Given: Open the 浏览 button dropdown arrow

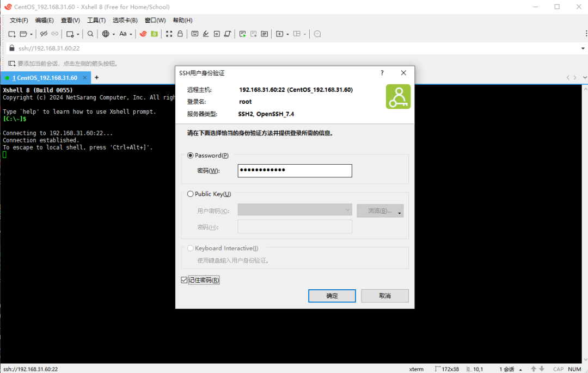Looking at the screenshot, I should coord(400,213).
